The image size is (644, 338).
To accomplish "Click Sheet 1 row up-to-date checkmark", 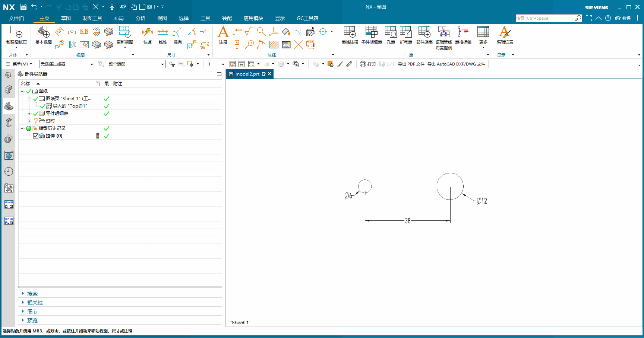I will click(x=107, y=99).
